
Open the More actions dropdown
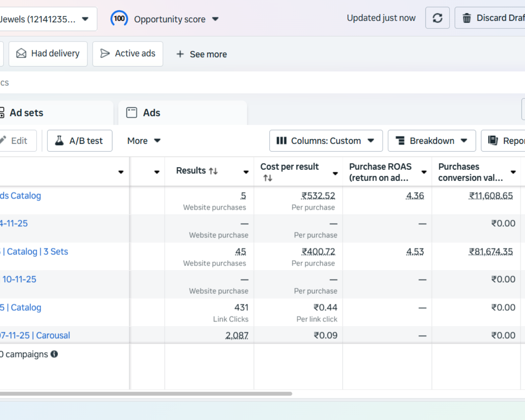click(143, 141)
